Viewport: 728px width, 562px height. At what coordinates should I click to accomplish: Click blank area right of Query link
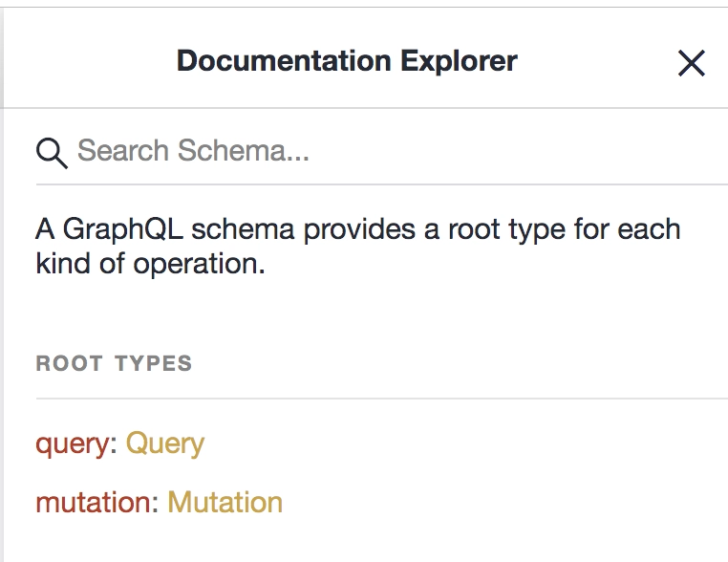coord(466,443)
